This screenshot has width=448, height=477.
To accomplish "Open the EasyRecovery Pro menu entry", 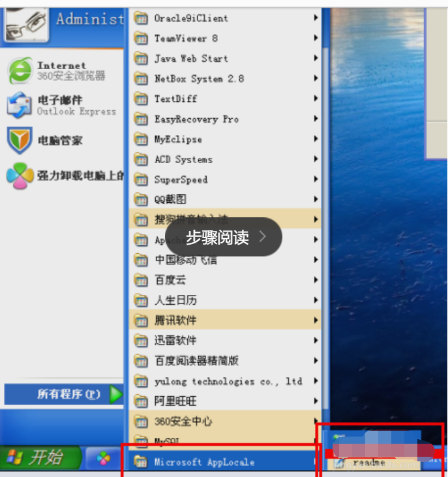I will [x=225, y=119].
